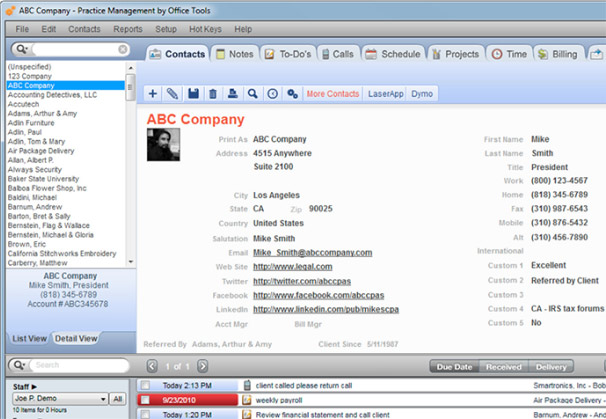Image resolution: width=606 pixels, height=419 pixels.
Task: Click the LaserApp button
Action: (x=385, y=94)
